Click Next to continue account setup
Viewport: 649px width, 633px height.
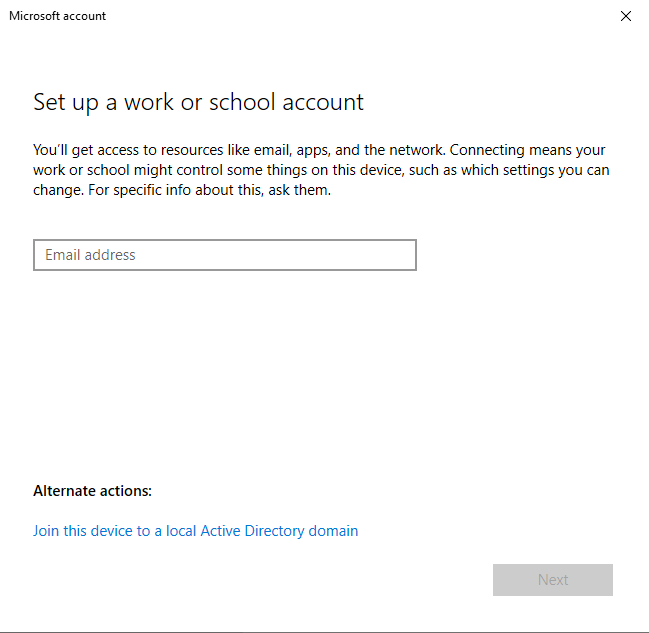pos(552,580)
